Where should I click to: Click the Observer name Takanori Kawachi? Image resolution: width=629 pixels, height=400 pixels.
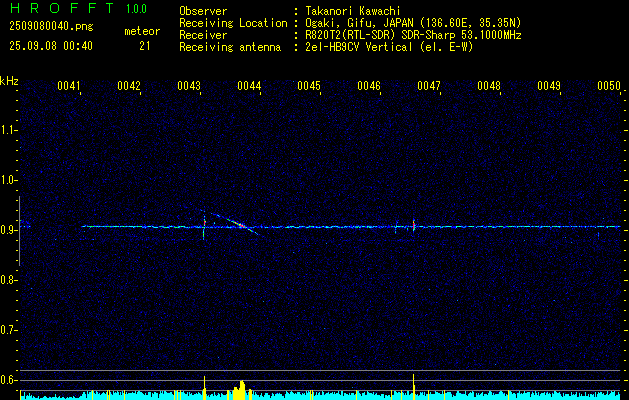coord(353,11)
